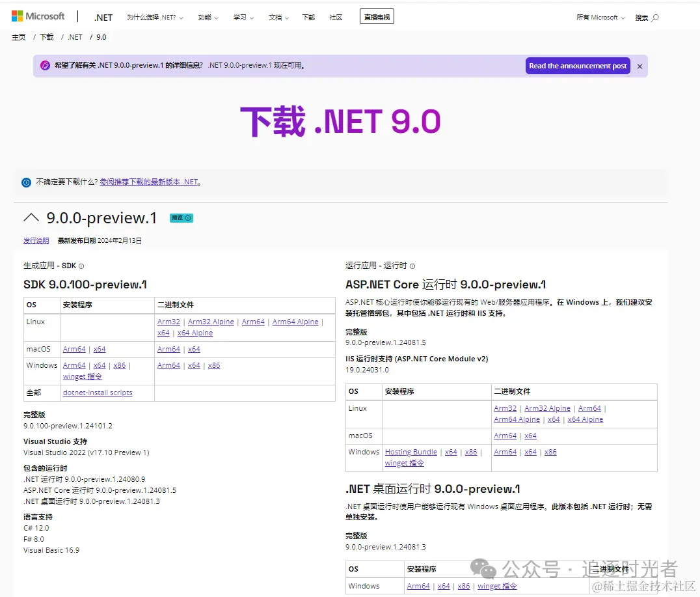Click the 直播电视 button
Image resolution: width=700 pixels, height=597 pixels.
pos(377,17)
